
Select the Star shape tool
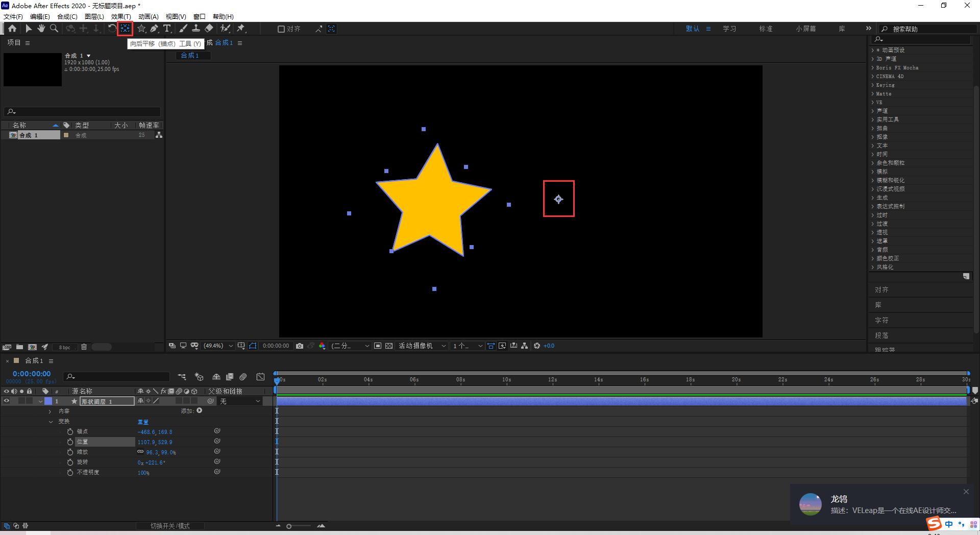click(141, 29)
